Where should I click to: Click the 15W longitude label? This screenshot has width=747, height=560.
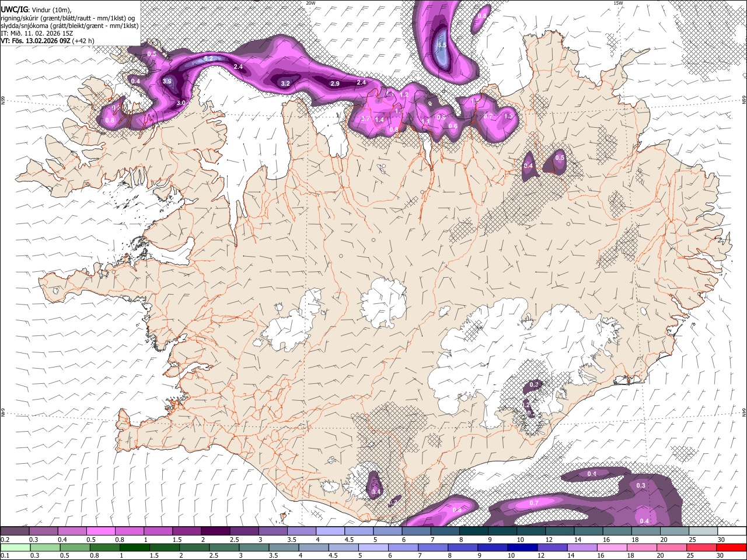pos(618,3)
